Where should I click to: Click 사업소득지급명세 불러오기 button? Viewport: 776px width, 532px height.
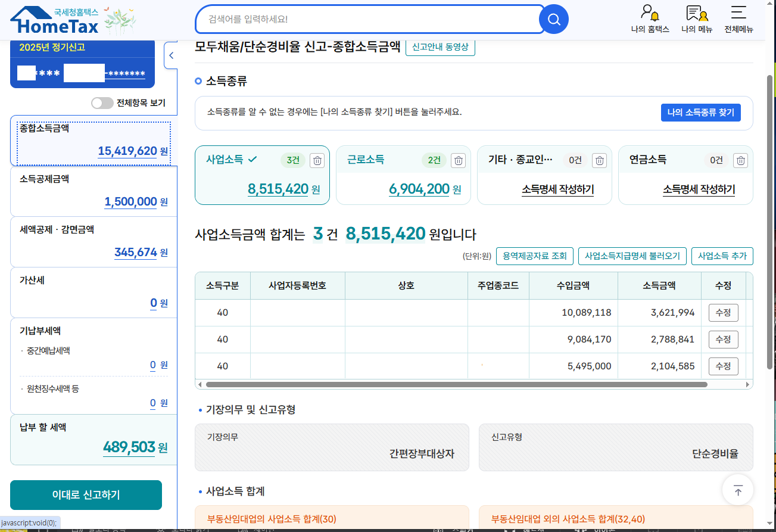tap(632, 256)
